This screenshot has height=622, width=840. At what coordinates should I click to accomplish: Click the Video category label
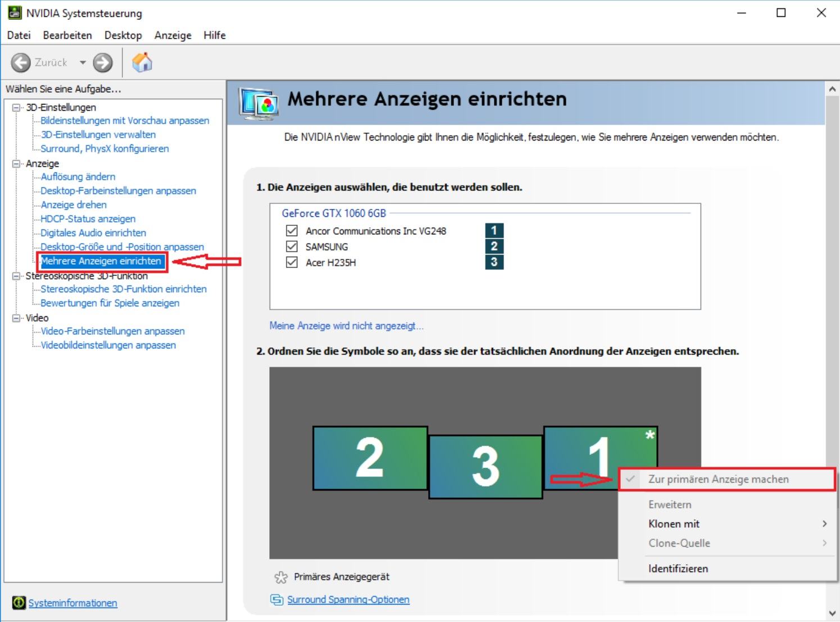pyautogui.click(x=37, y=318)
